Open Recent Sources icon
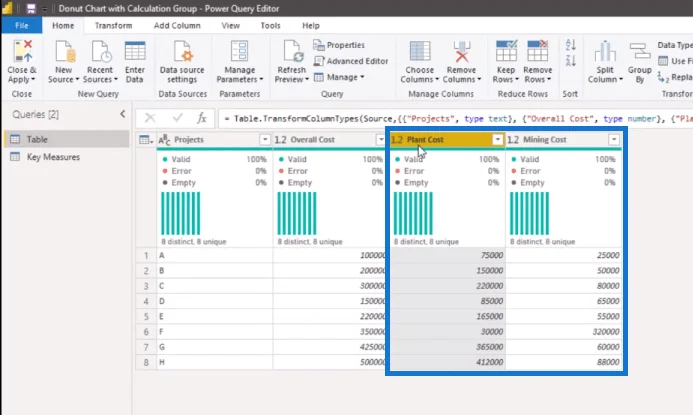Screen dimensions: 693x415 [x=101, y=51]
